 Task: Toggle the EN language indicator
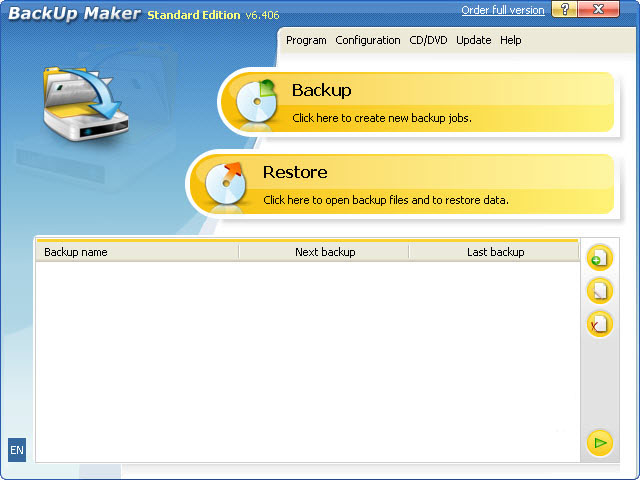pyautogui.click(x=17, y=450)
